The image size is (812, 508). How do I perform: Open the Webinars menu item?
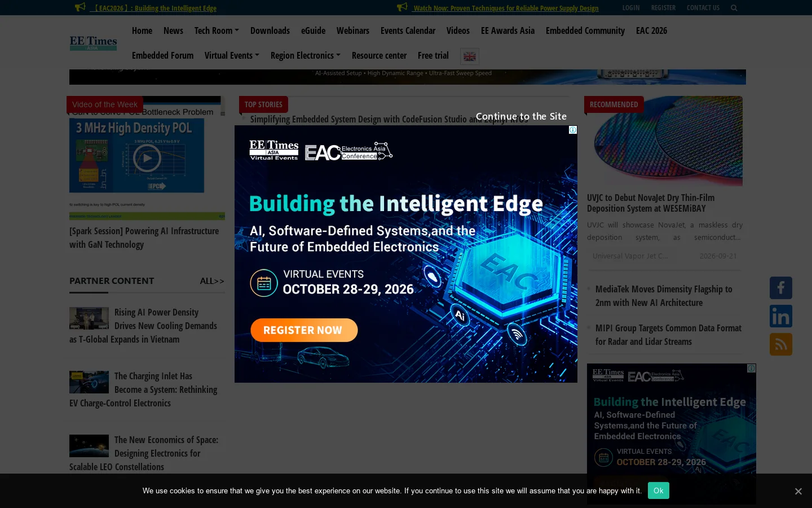(353, 30)
